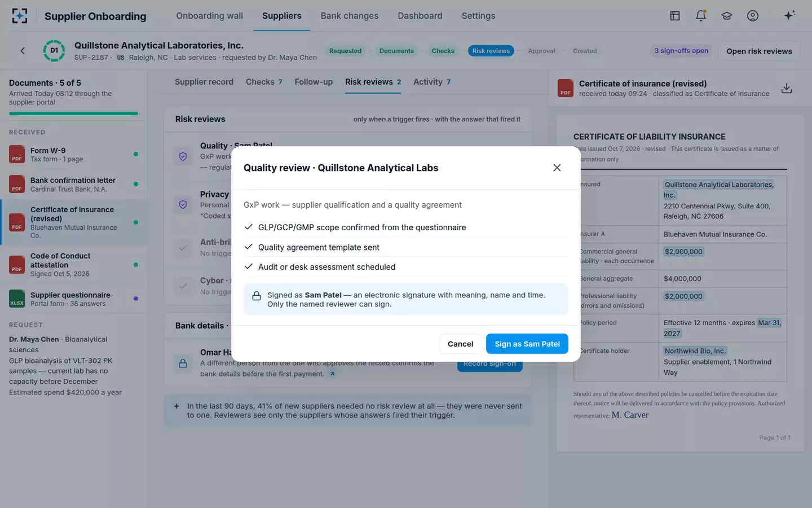Click the Privacy review shield icon
The image size is (812, 508).
(183, 204)
